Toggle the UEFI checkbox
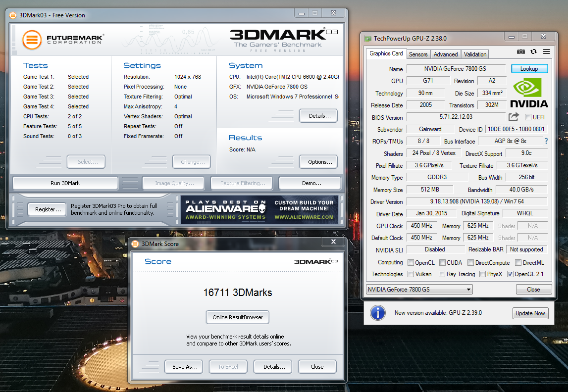Screen dimensions: 568x392 click(528, 117)
